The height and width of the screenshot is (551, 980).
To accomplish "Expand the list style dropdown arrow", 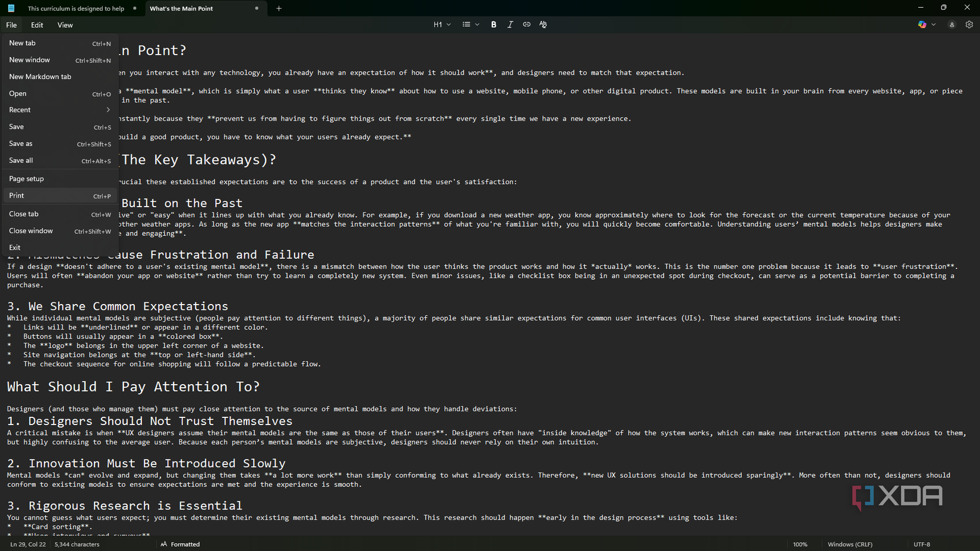I will point(477,24).
